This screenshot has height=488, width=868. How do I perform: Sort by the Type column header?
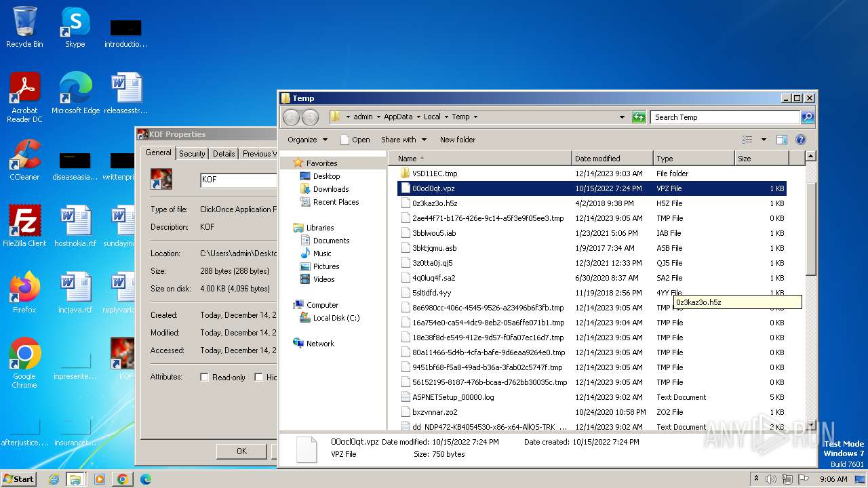(694, 159)
